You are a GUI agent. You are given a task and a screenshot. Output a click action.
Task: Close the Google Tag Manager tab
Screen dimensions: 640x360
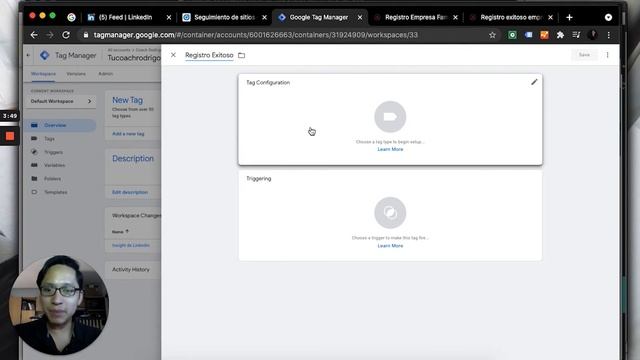[x=360, y=17]
